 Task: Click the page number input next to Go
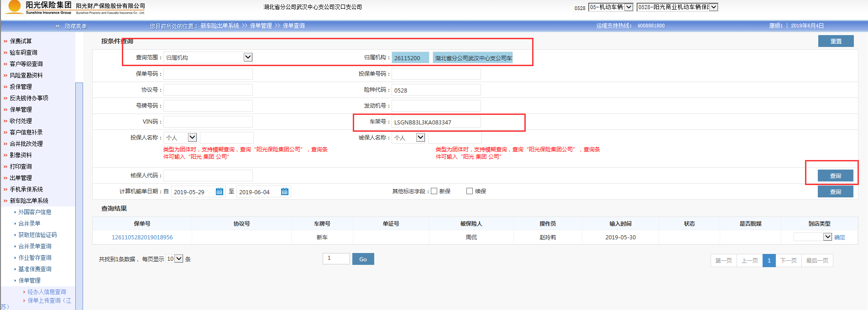click(336, 258)
